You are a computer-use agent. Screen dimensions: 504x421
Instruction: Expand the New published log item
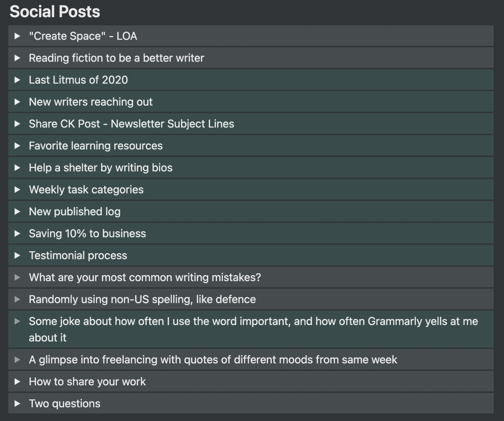[17, 212]
